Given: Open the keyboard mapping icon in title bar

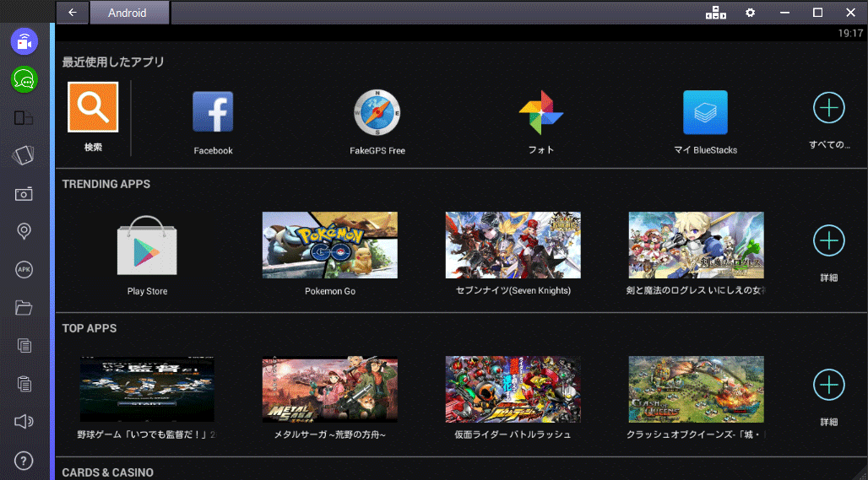Looking at the screenshot, I should tap(716, 12).
